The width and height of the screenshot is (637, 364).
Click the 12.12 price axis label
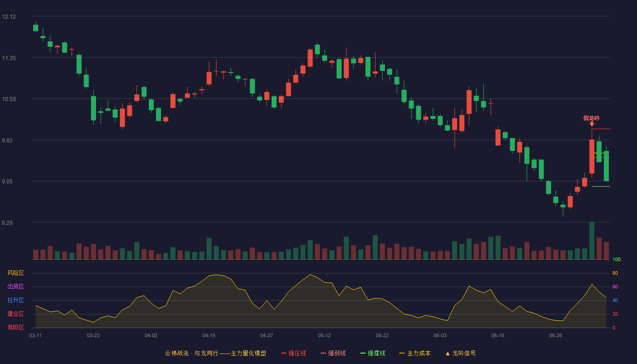point(9,17)
